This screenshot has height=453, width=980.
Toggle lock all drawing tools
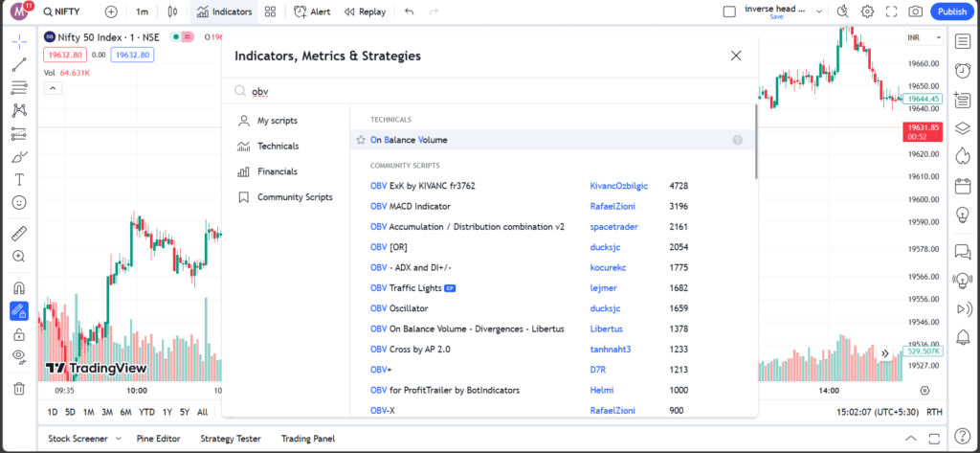point(19,334)
